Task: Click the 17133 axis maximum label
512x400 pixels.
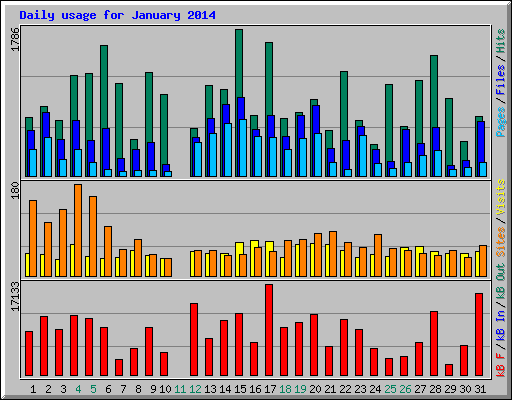Action: click(15, 296)
